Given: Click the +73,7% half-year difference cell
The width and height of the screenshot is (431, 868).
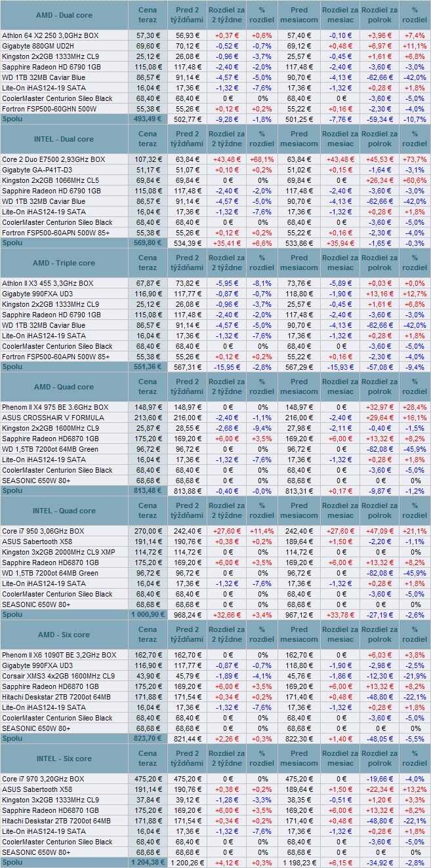Looking at the screenshot, I should click(x=415, y=159).
